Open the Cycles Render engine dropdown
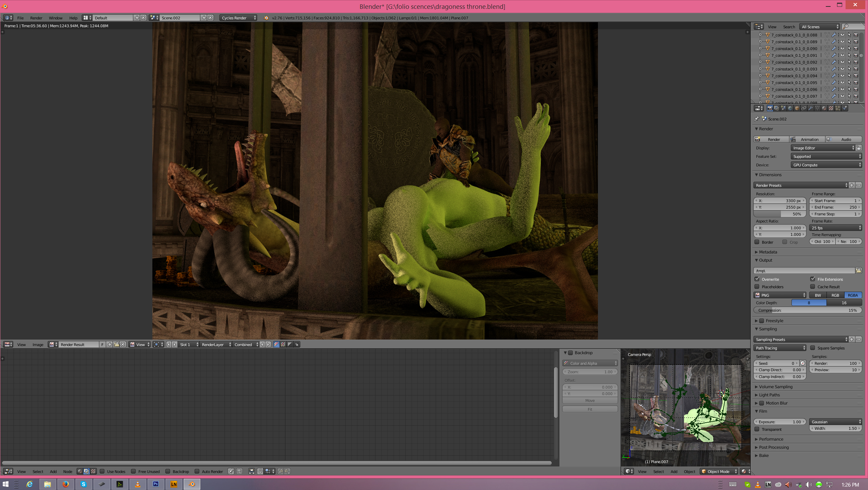This screenshot has width=868, height=490. click(238, 18)
